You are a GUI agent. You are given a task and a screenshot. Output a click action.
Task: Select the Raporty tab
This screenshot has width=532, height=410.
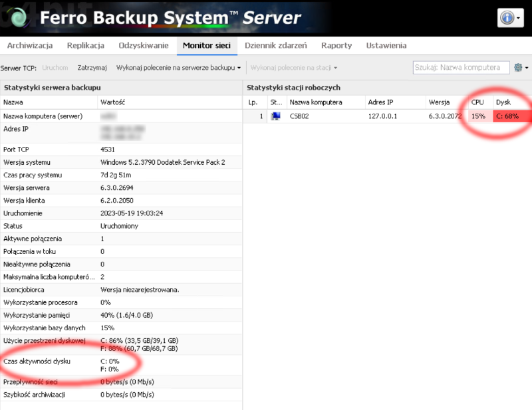[x=336, y=46]
